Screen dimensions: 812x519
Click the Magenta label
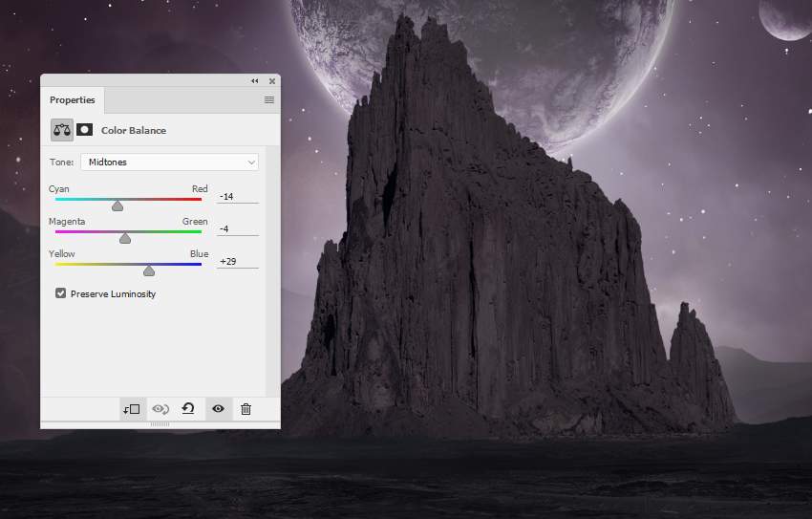point(67,222)
